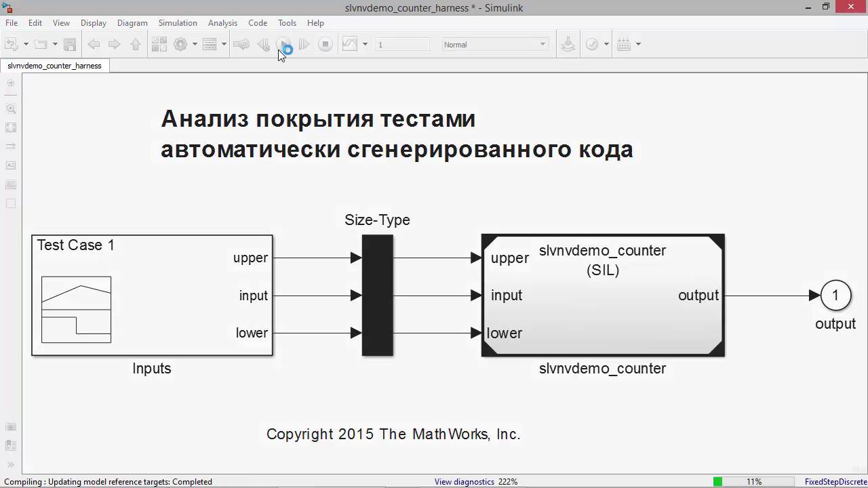Click the Run simulation button
The width and height of the screenshot is (868, 488).
(284, 45)
